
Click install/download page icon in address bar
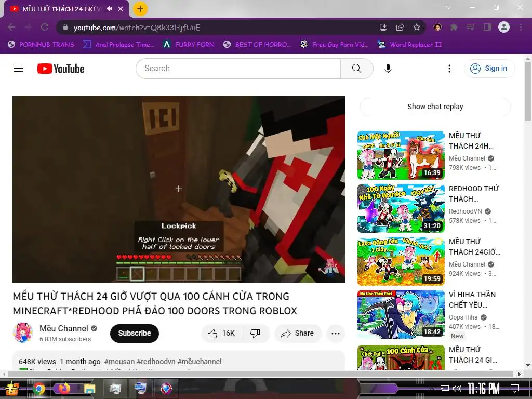click(x=383, y=27)
